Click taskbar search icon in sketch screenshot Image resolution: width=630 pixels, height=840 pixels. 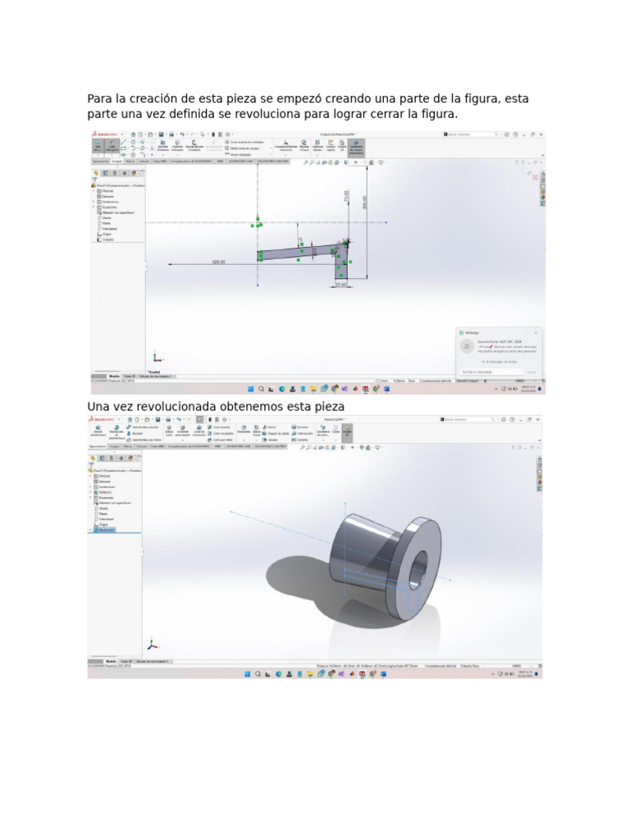click(262, 389)
